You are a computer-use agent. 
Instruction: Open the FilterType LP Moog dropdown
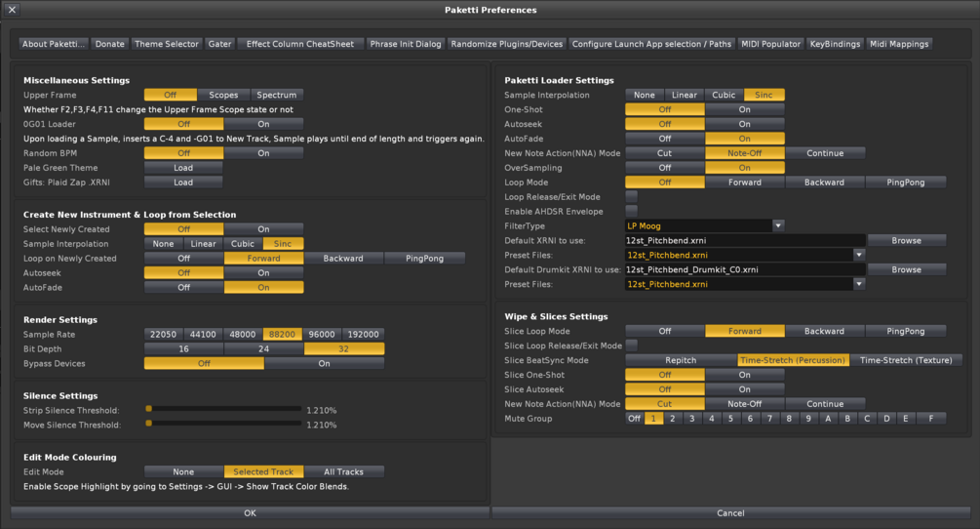point(704,225)
